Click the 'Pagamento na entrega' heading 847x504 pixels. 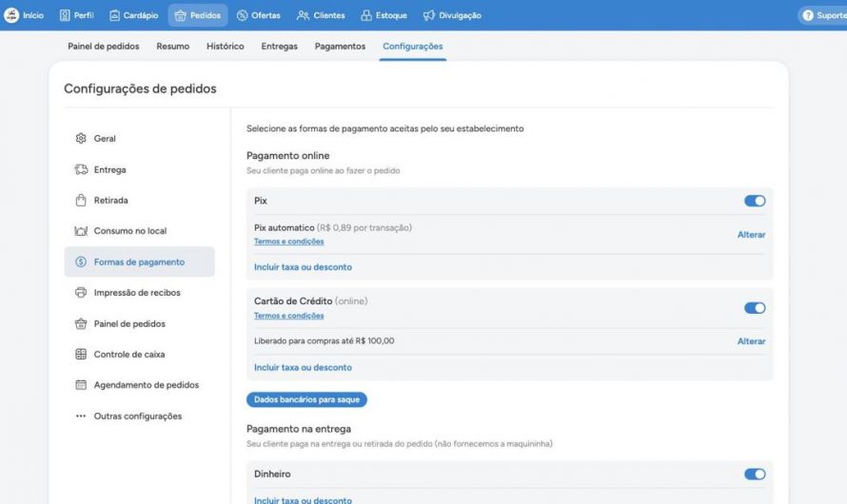point(299,429)
